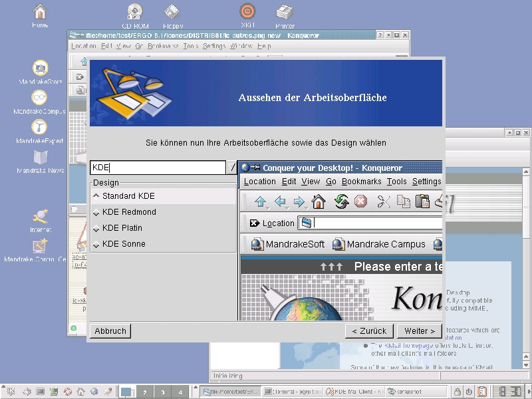Image resolution: width=532 pixels, height=399 pixels.
Task: Open the lifebuoy help icon in the panel
Action: [x=68, y=392]
